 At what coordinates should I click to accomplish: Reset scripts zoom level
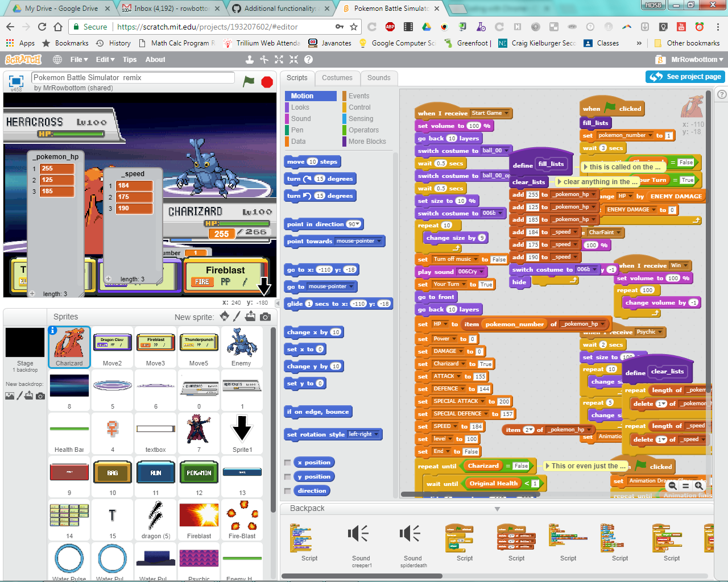pos(685,485)
